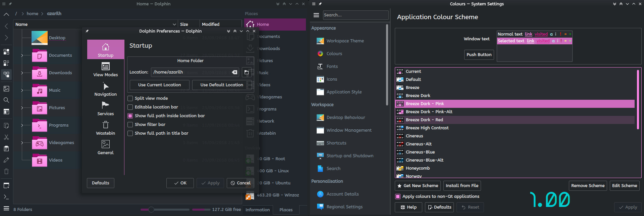
Task: Click Get New Scheme button
Action: coord(418,186)
